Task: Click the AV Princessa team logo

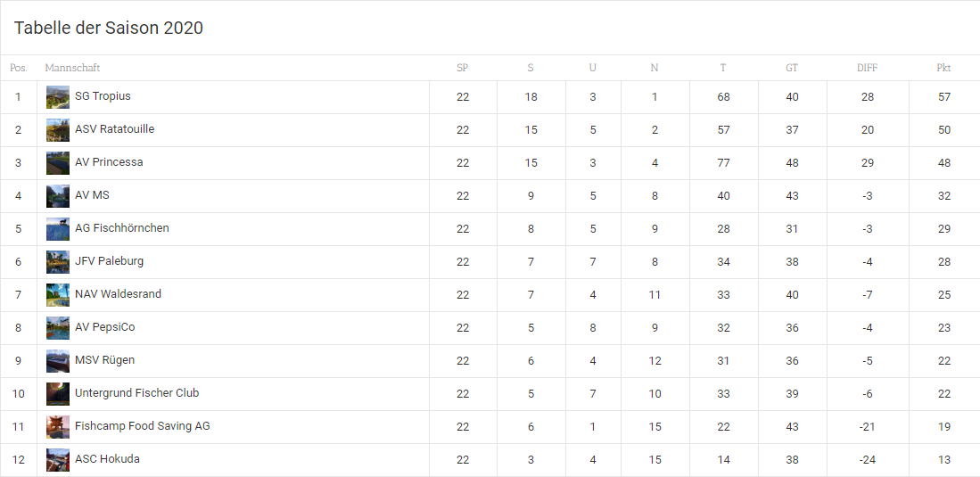Action: [58, 163]
